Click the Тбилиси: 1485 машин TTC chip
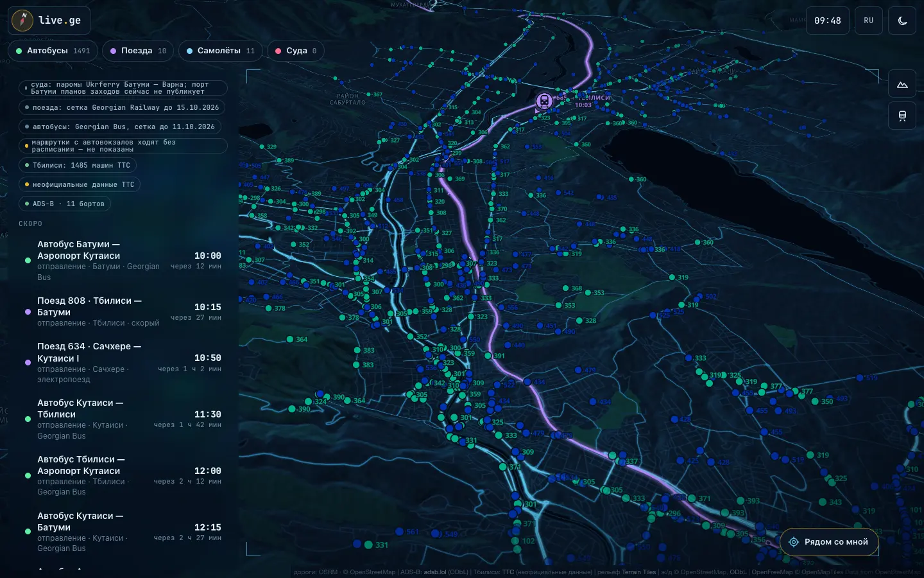 point(78,165)
